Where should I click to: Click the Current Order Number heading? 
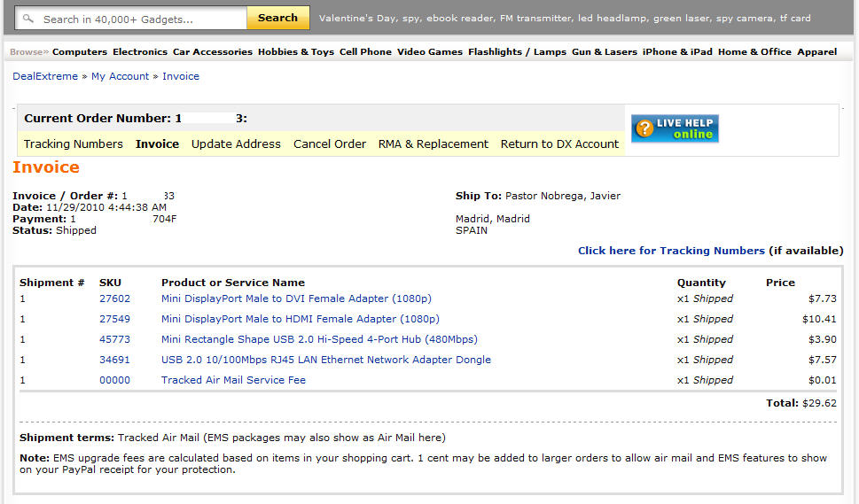pyautogui.click(x=136, y=118)
